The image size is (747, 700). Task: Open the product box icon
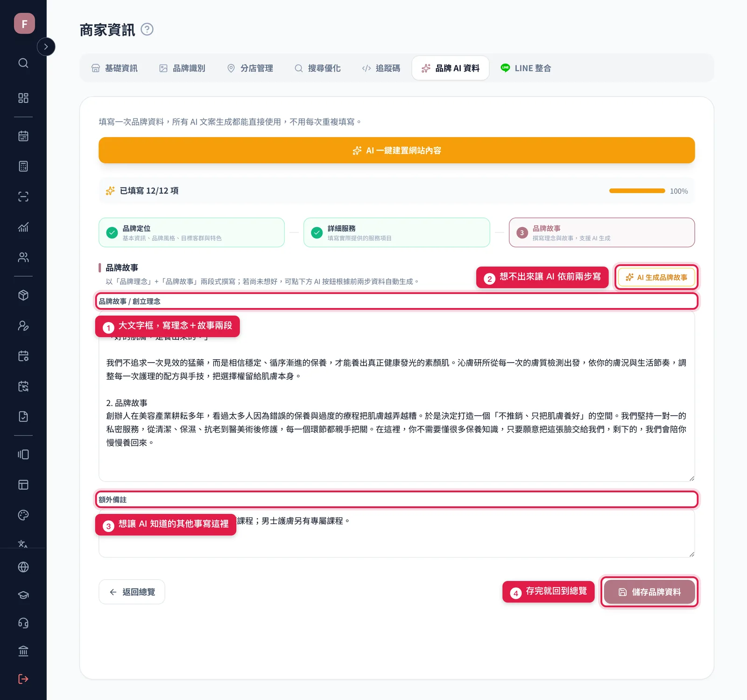pyautogui.click(x=23, y=295)
